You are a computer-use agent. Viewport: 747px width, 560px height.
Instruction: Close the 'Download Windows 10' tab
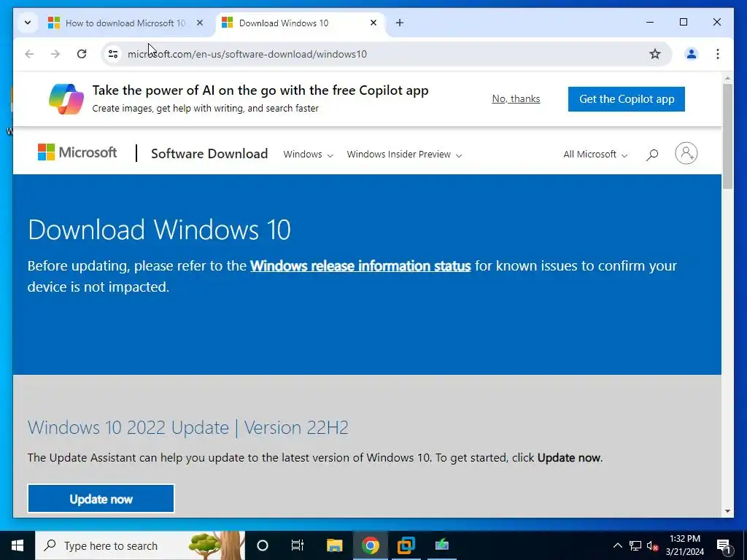click(x=373, y=23)
